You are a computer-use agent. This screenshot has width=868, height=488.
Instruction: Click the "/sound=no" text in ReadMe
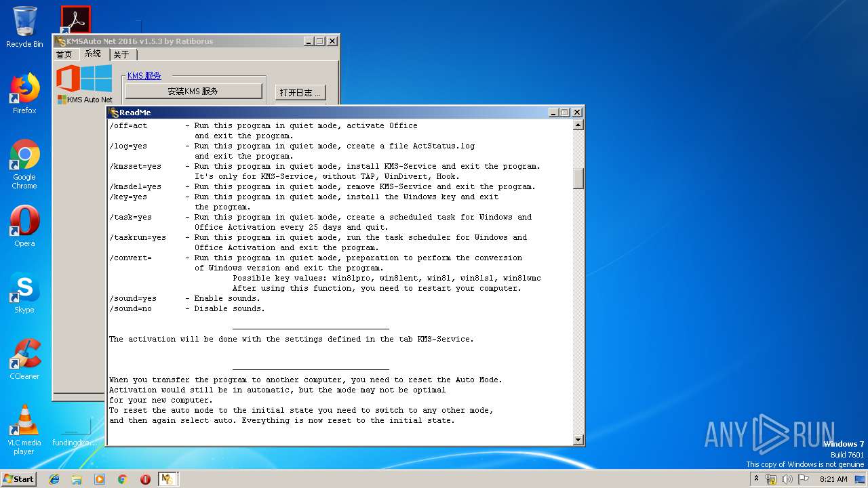coord(131,308)
